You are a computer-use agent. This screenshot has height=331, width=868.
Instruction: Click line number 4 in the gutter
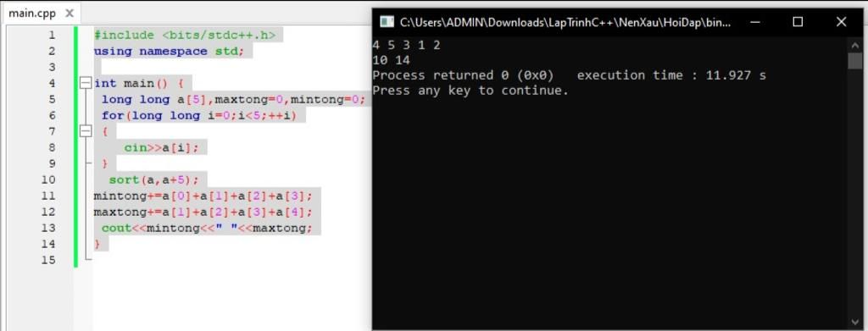52,84
